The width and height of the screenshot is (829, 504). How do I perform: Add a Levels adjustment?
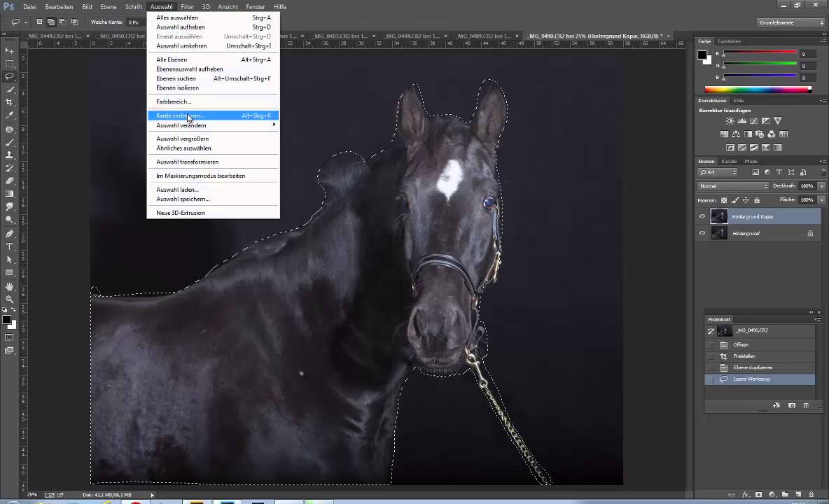click(x=742, y=121)
